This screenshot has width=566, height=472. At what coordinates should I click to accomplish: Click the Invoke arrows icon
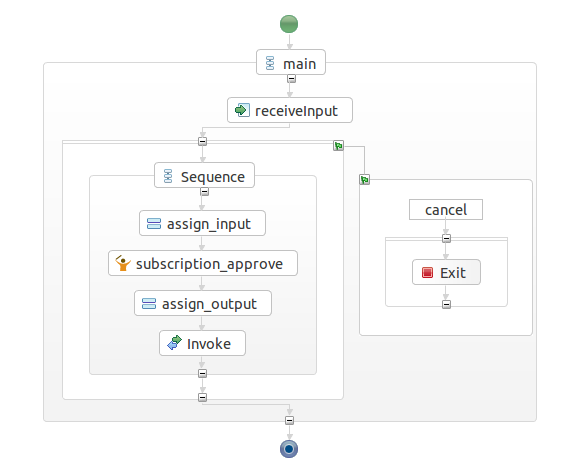point(174,343)
